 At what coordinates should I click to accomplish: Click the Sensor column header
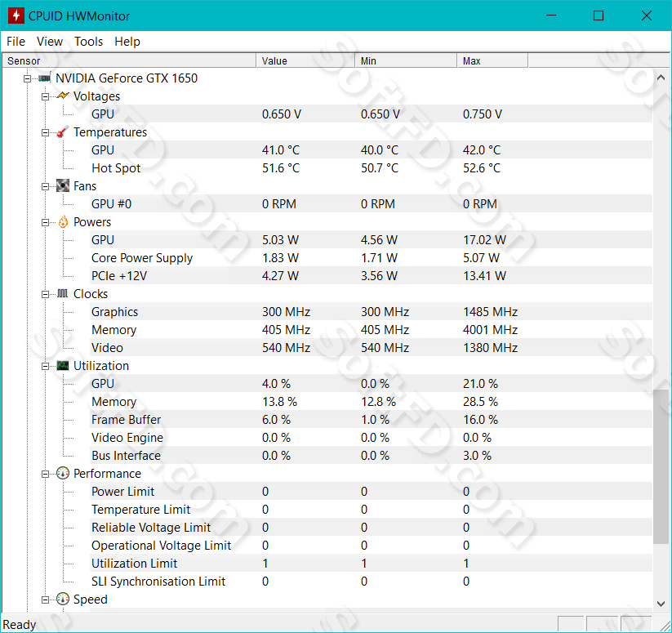point(129,61)
